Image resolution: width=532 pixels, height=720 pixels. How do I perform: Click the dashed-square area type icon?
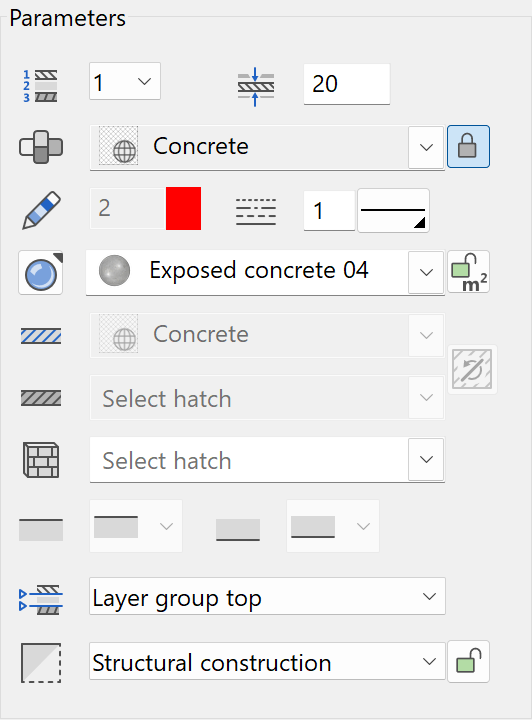click(41, 663)
